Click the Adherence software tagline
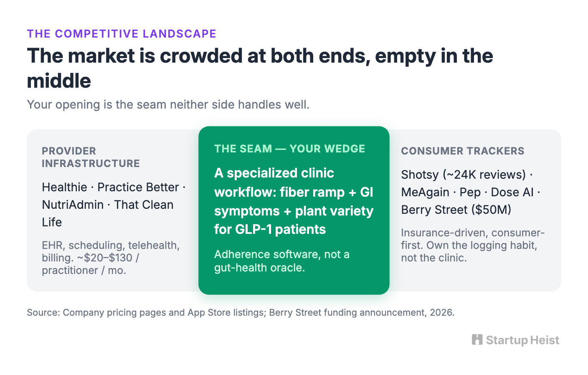This screenshot has width=588, height=375. point(282,261)
